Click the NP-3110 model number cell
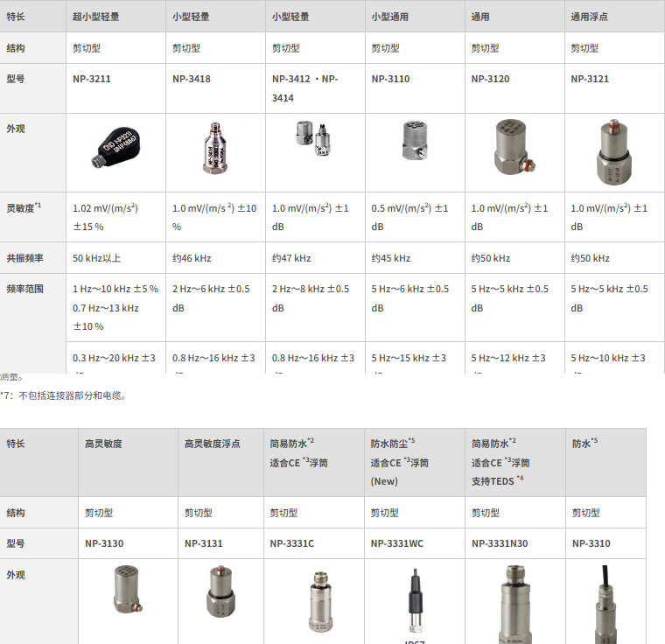 pyautogui.click(x=415, y=88)
